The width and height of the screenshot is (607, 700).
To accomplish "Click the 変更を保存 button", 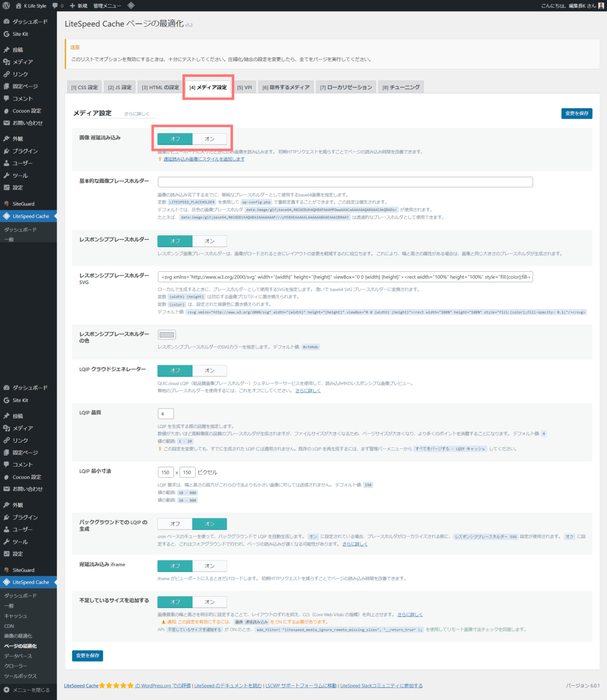I will (x=577, y=113).
